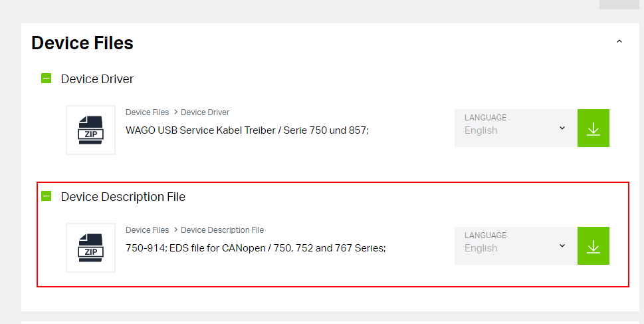Download the 750-914 EDS file
Viewport: 644px width, 324px height.
(x=593, y=246)
